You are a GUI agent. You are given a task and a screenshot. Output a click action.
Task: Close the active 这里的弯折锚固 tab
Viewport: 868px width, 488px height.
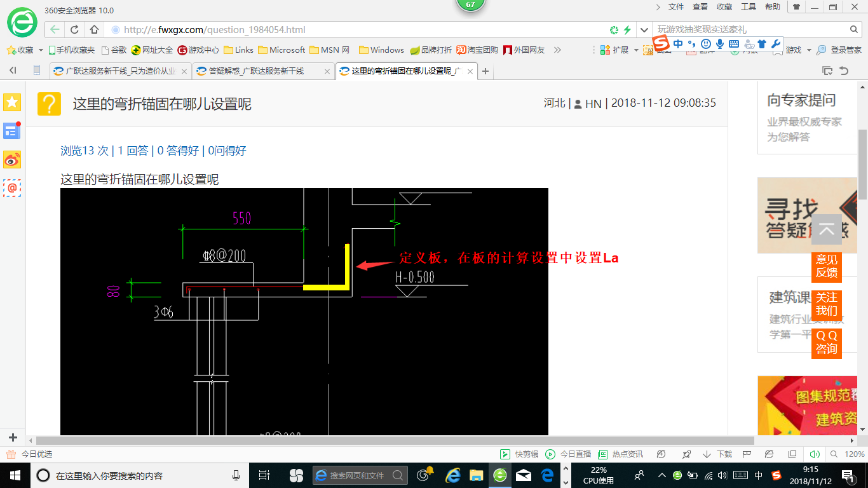tap(470, 71)
